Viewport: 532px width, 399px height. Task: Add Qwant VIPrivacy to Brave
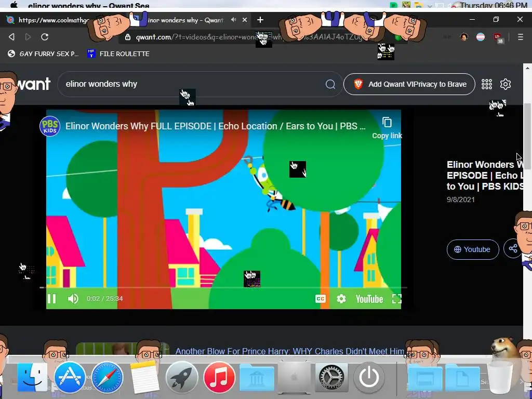(x=409, y=84)
